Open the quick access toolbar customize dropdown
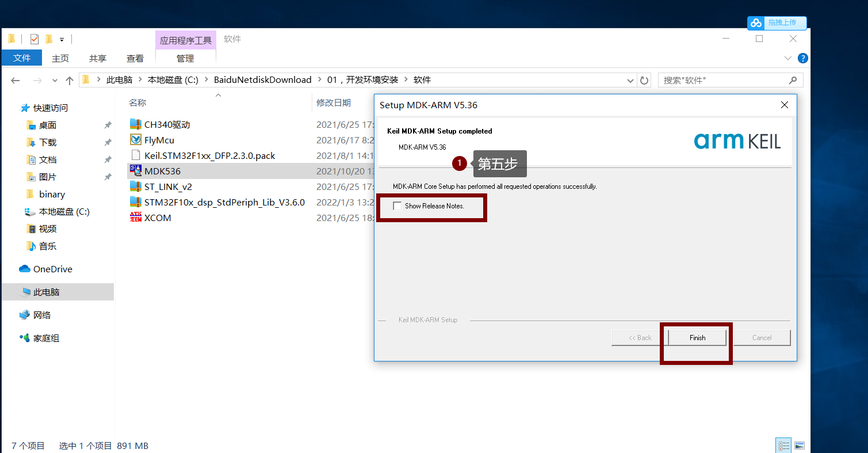This screenshot has width=868, height=453. coord(62,39)
